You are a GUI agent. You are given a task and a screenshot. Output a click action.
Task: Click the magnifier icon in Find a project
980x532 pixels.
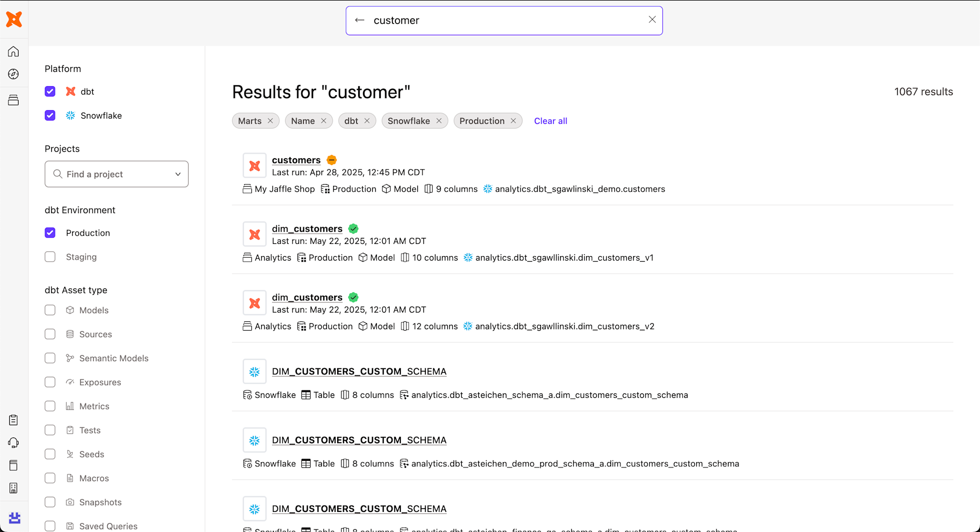coord(58,174)
